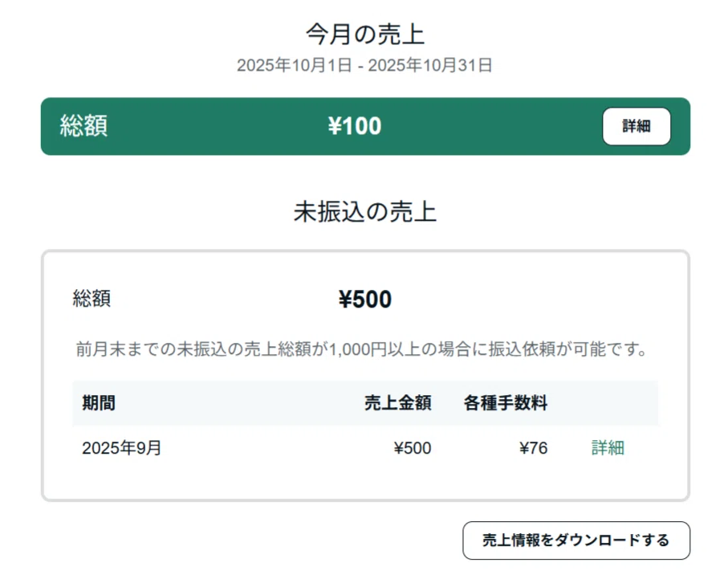This screenshot has width=728, height=583.
Task: Click the 2025年10月1日 - 2025年10月31日 date range
Action: (x=364, y=66)
